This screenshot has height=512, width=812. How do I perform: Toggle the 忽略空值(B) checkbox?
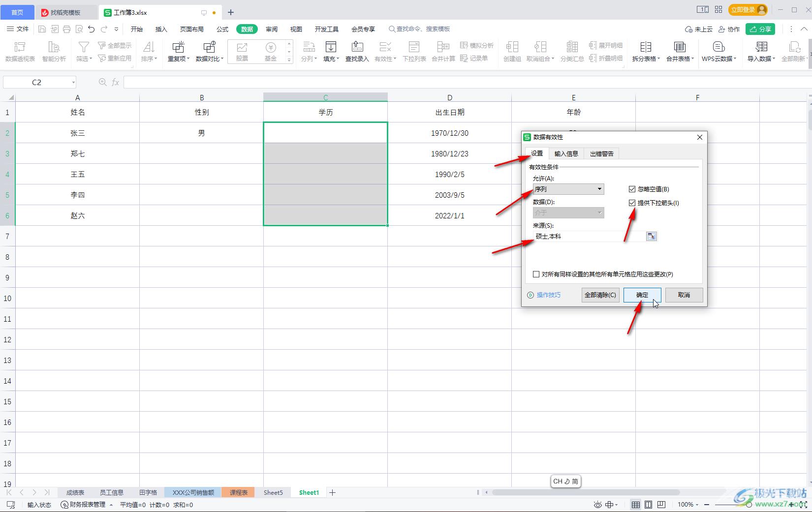click(632, 189)
